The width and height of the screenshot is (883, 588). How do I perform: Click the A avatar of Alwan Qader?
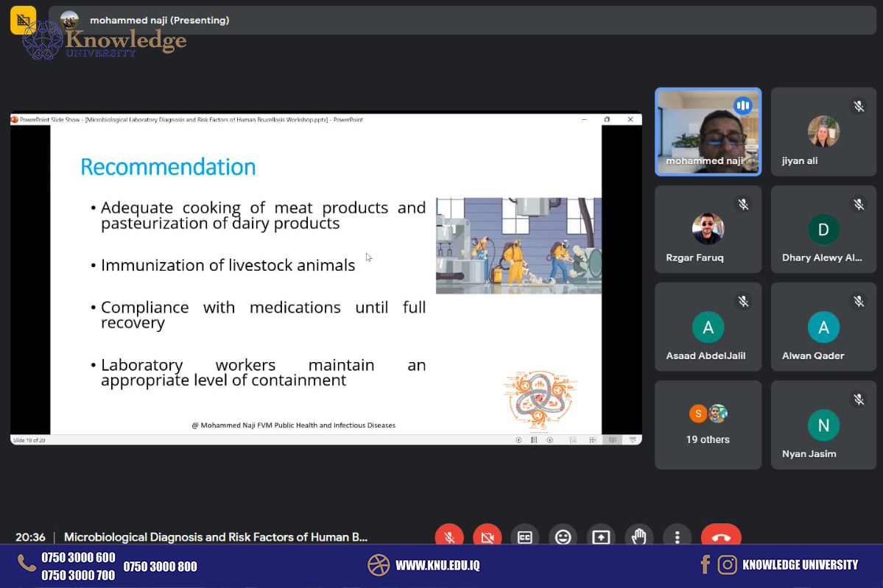tap(823, 327)
